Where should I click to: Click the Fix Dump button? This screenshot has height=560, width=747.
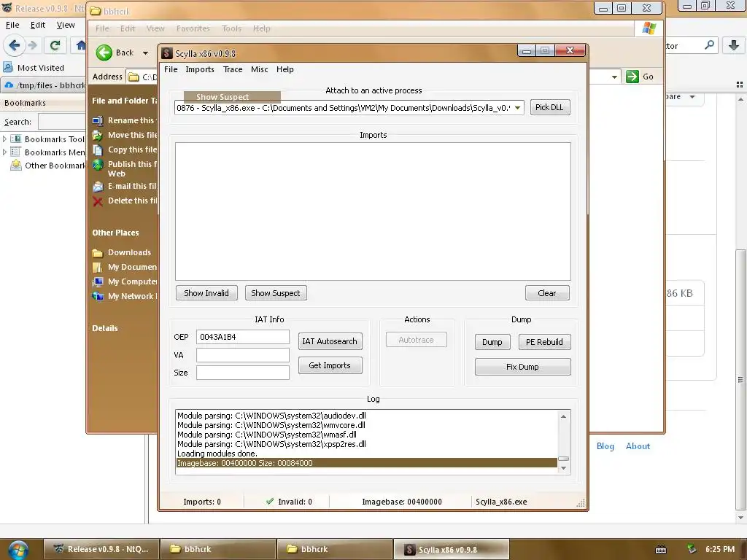pyautogui.click(x=522, y=367)
